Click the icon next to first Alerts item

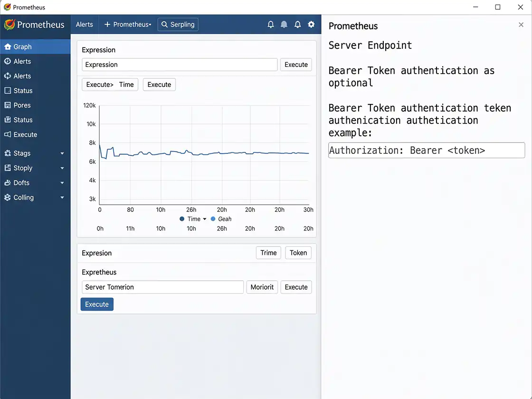point(8,61)
